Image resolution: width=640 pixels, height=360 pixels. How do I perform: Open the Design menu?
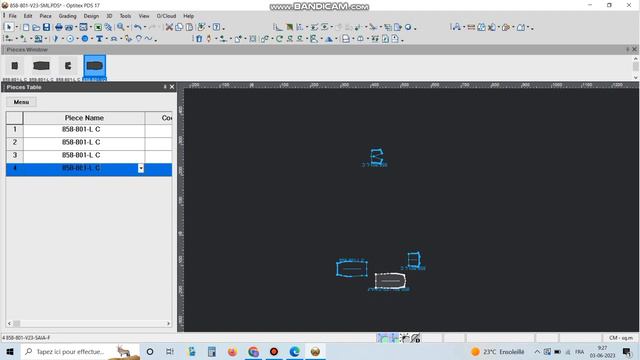91,16
